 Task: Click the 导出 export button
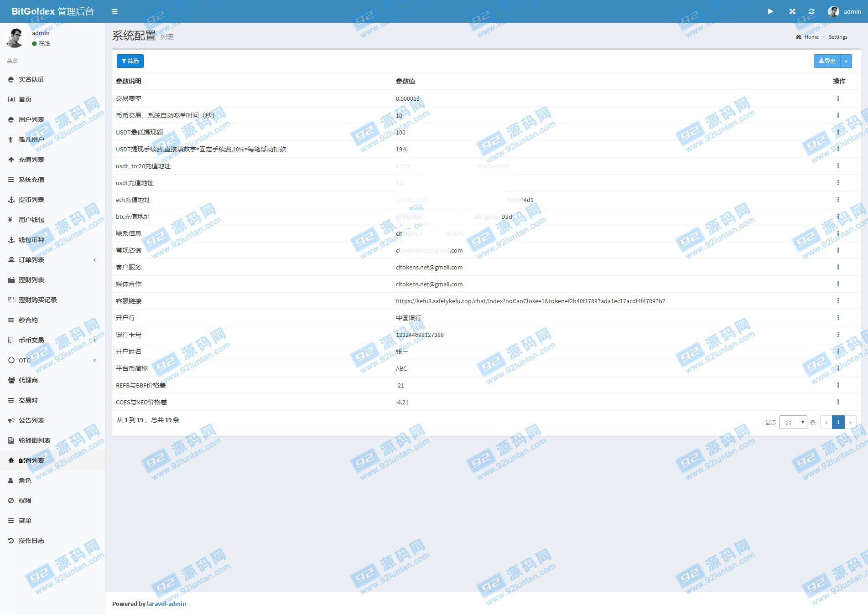coord(827,61)
